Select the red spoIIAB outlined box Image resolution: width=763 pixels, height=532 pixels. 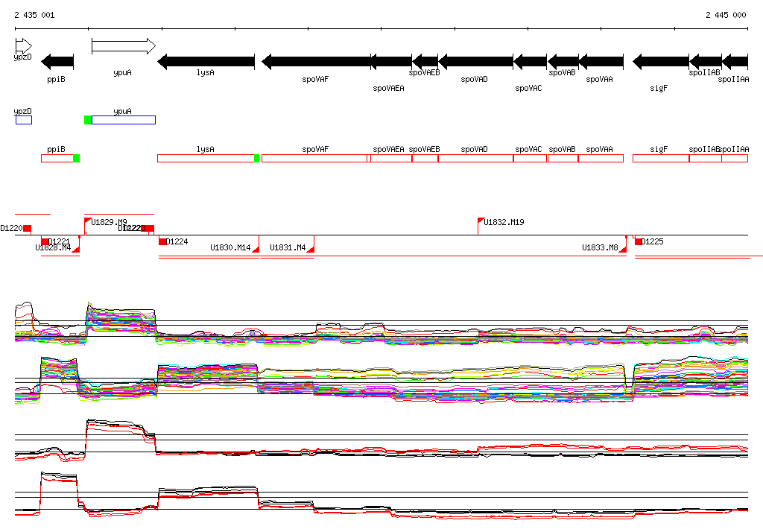tap(706, 158)
